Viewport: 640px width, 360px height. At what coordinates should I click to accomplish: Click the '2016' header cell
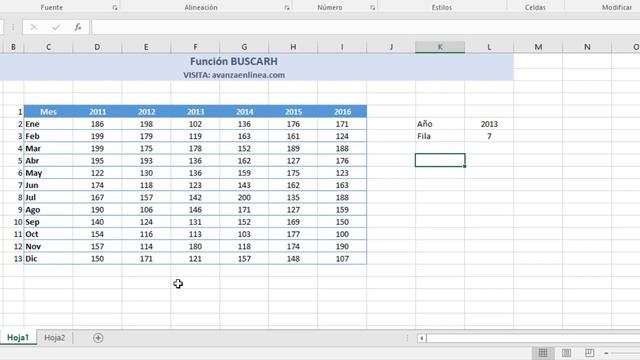click(x=342, y=111)
